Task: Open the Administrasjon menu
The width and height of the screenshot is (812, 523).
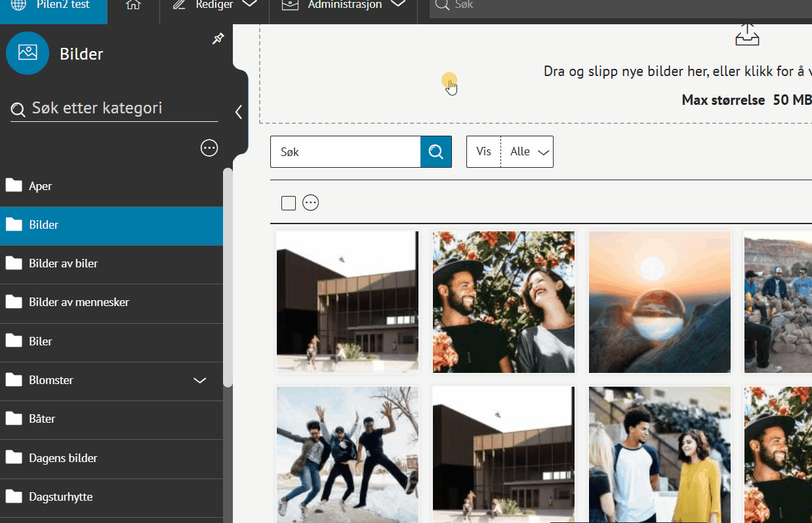Action: pos(344,5)
